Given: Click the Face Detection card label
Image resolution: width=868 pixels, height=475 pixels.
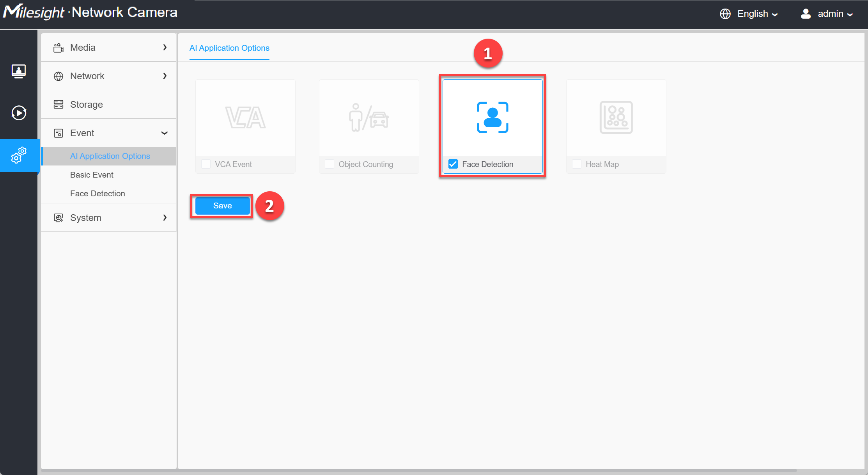Looking at the screenshot, I should click(488, 164).
